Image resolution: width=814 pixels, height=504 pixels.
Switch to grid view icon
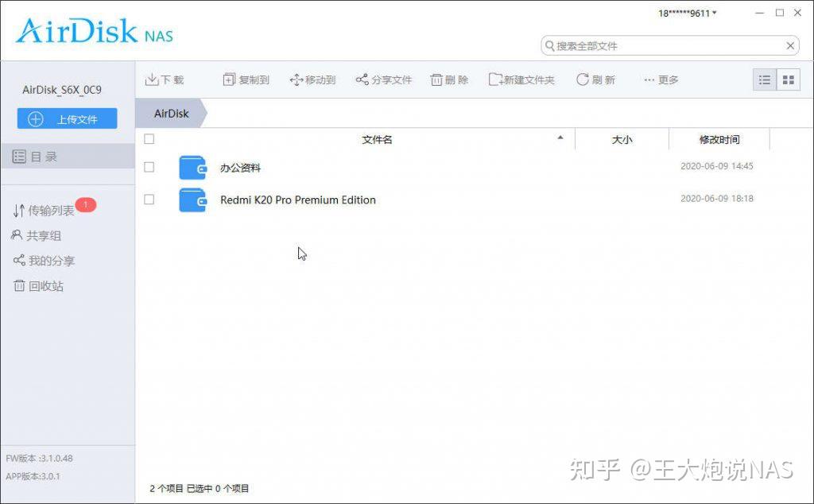pos(789,79)
